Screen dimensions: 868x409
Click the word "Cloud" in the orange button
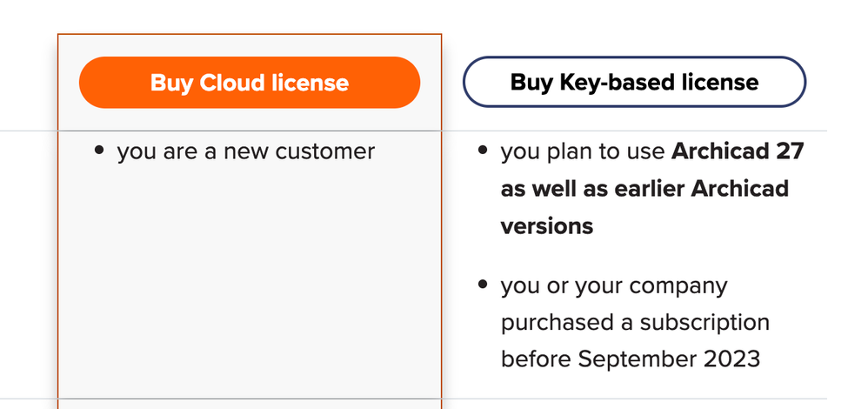pos(231,83)
